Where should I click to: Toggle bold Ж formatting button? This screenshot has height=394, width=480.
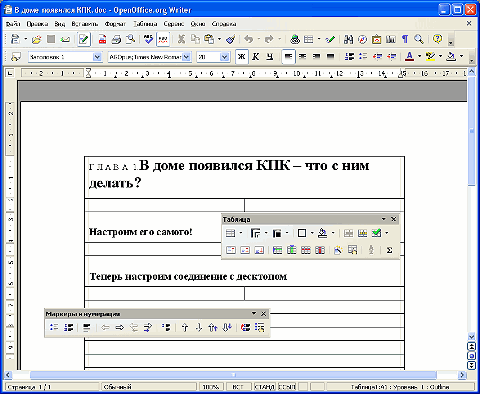[241, 57]
